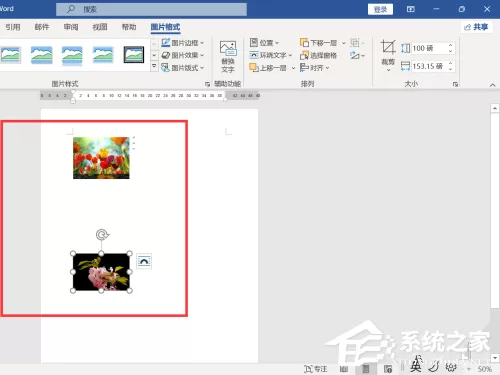The image size is (500, 375).
Task: Open the Picture Effects dropdown
Action: (x=182, y=55)
